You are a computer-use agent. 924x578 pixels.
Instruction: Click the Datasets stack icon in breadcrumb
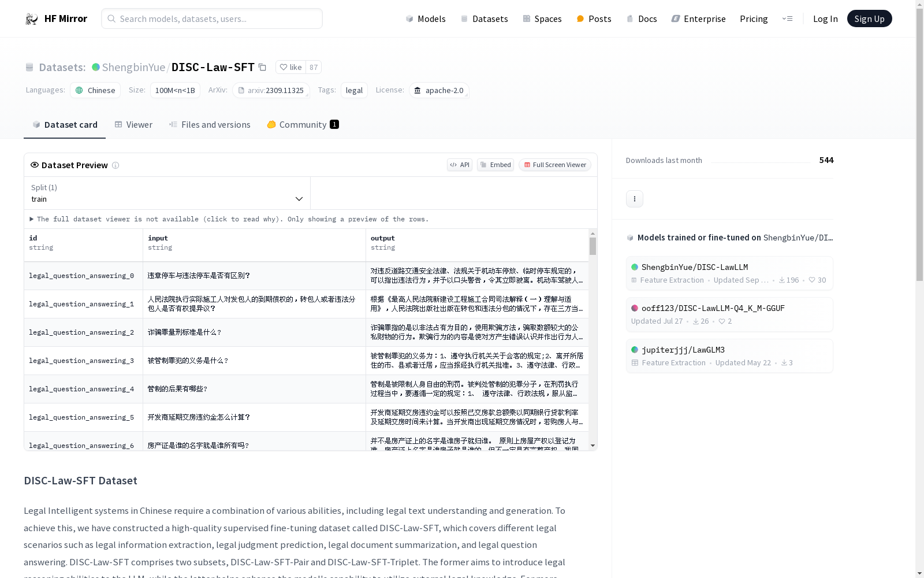(29, 68)
